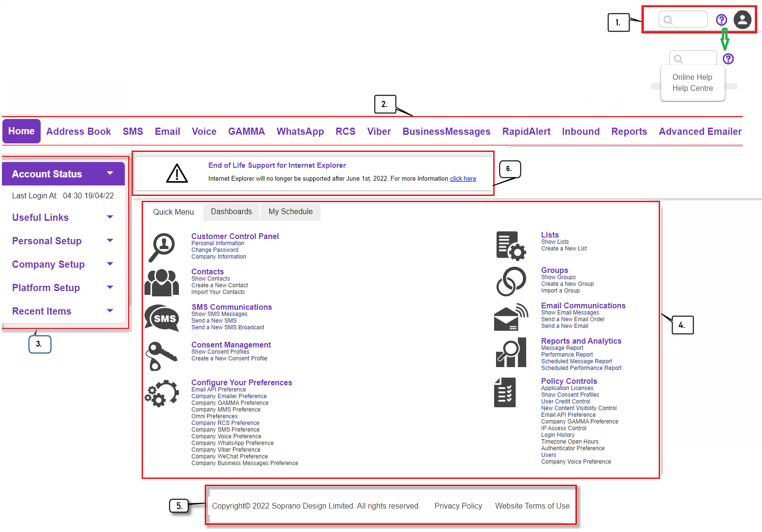762x532 pixels.
Task: Open the My Schedule tab
Action: pos(290,212)
